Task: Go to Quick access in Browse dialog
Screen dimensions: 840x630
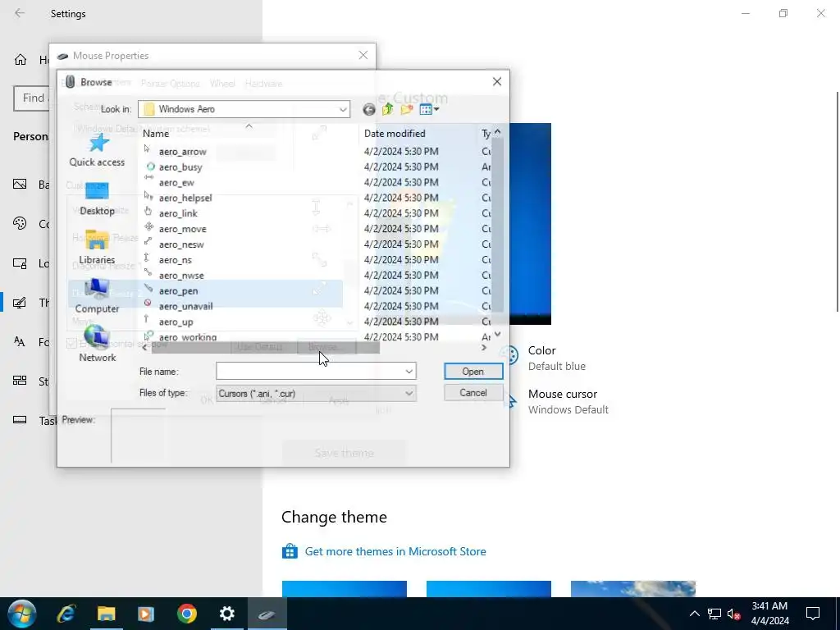Action: 97,151
